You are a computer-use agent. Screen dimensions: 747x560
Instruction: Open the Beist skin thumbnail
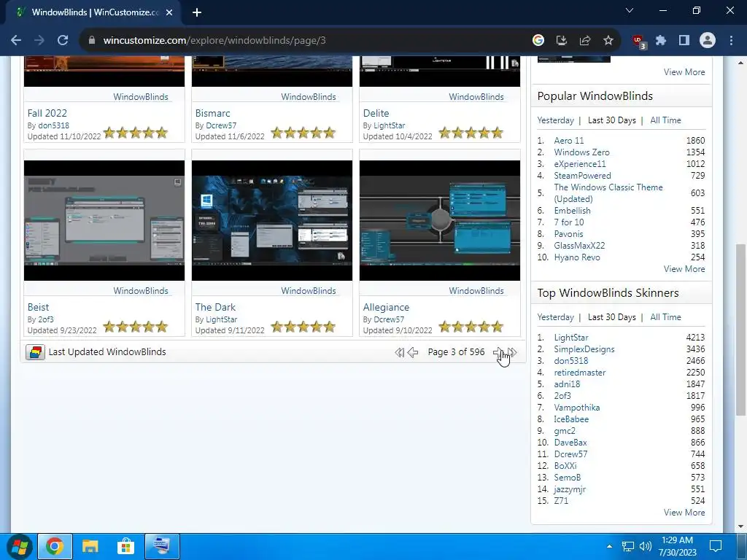[104, 220]
